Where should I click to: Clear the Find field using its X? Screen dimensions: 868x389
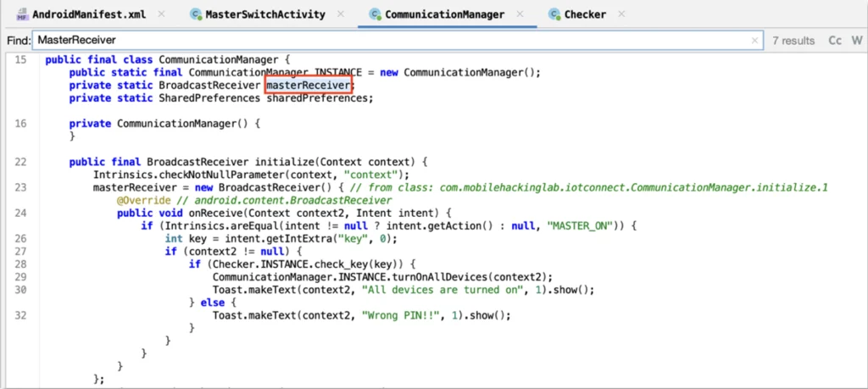click(755, 41)
